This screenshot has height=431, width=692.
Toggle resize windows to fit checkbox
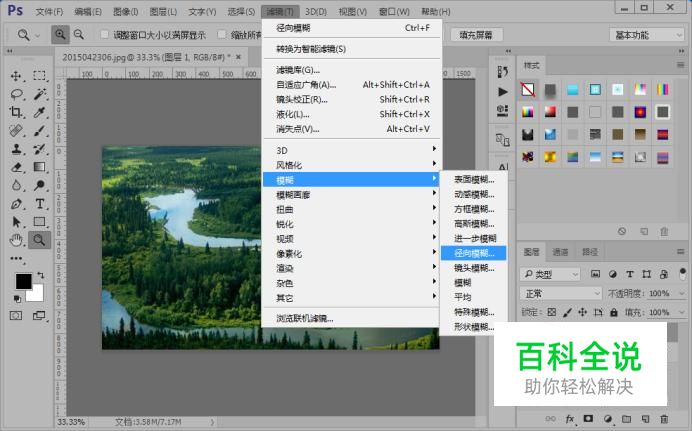(105, 34)
